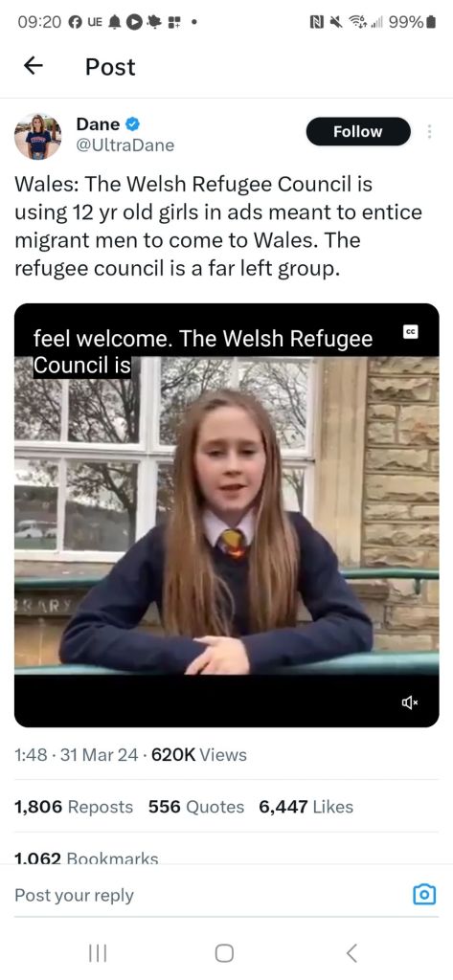The width and height of the screenshot is (453, 980).
Task: Follow the Dane account
Action: click(x=358, y=131)
